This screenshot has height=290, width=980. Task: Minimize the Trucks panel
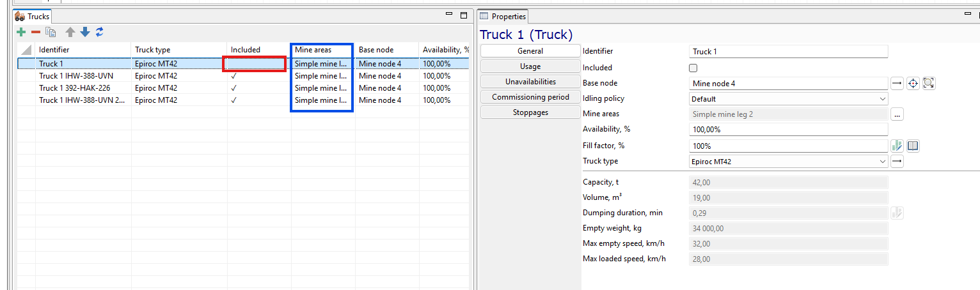[x=450, y=15]
